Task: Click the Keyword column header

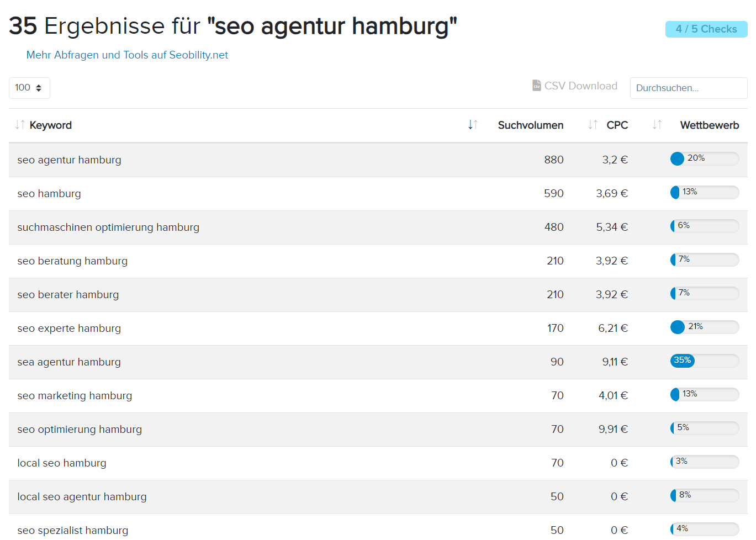Action: [x=51, y=125]
